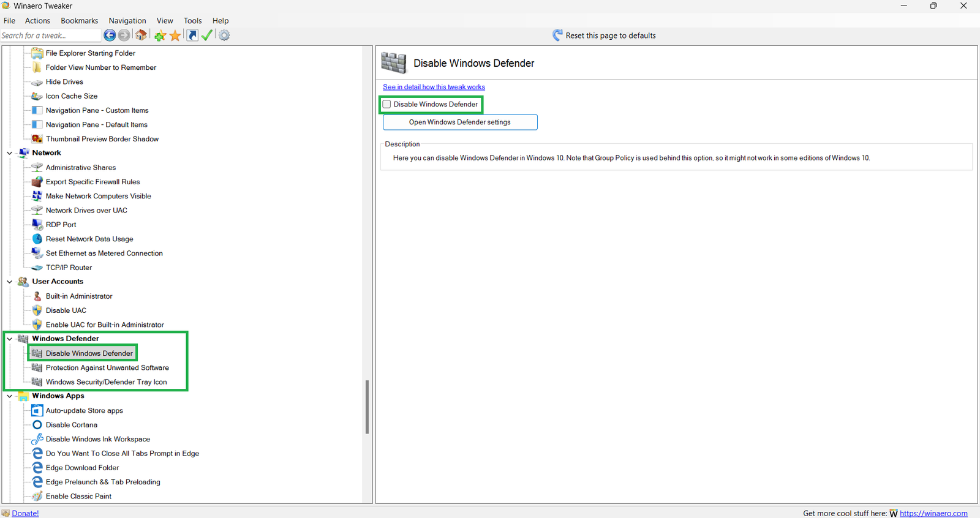Click the Hide Drives drive icon
The width and height of the screenshot is (980, 518).
[x=37, y=82]
